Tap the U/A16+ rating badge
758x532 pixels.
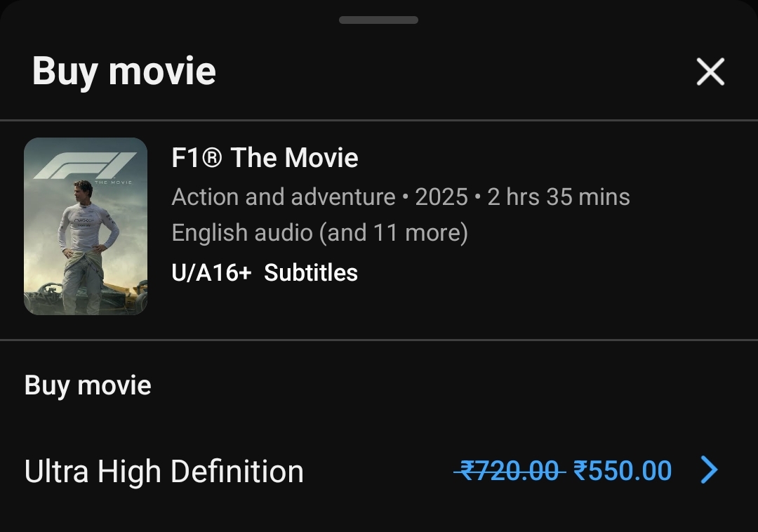(211, 272)
